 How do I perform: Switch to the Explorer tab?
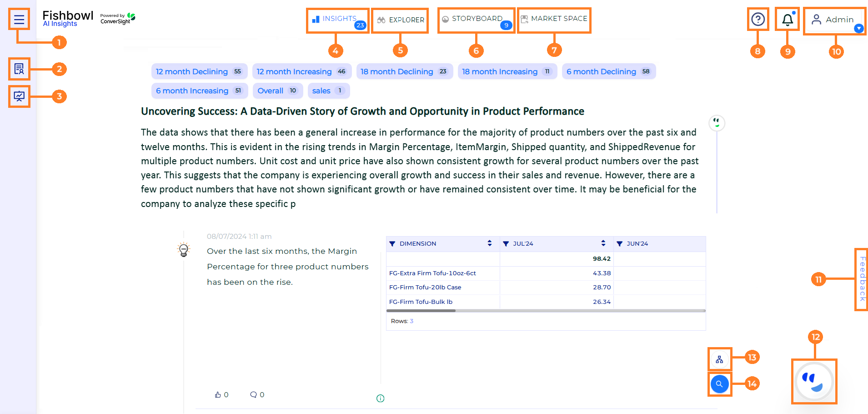(400, 20)
